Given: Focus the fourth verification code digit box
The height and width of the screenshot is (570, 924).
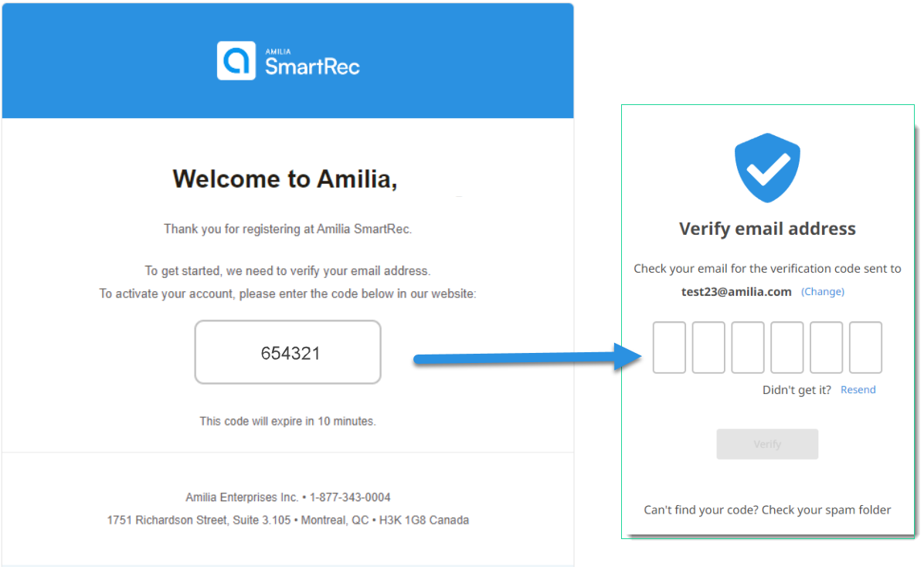Looking at the screenshot, I should point(787,348).
